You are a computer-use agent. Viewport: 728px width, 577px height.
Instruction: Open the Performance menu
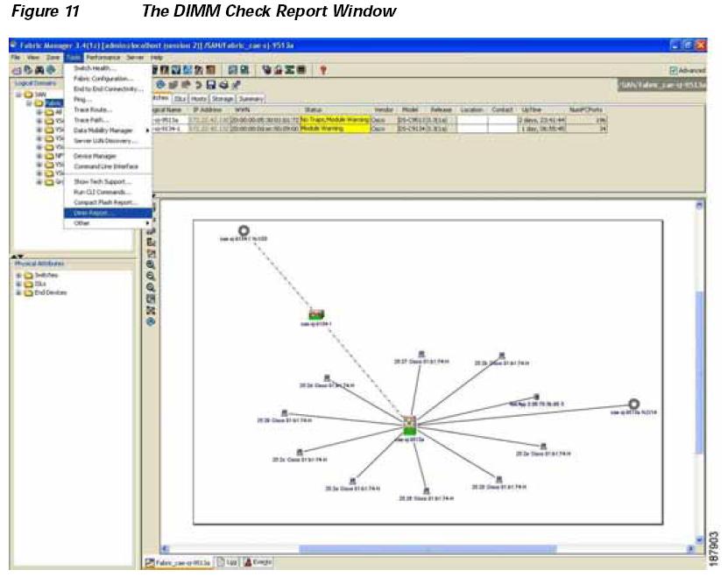(103, 57)
